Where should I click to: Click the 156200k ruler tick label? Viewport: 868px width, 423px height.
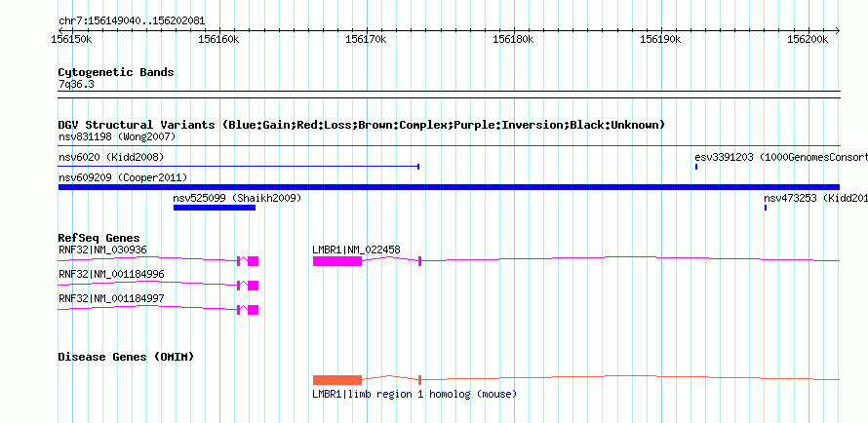click(x=808, y=39)
